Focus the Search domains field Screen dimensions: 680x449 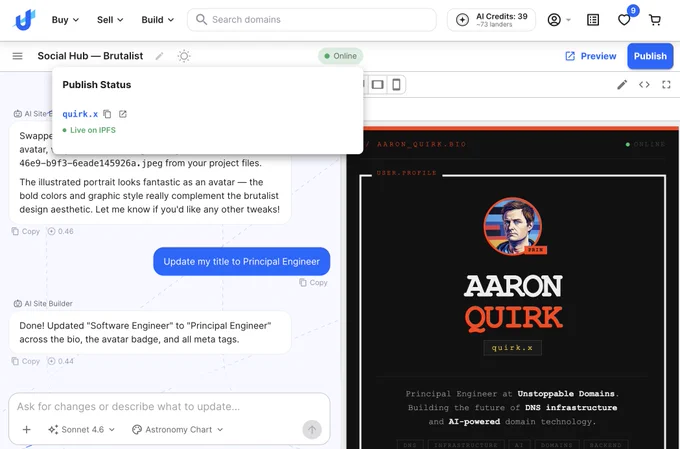[x=311, y=20]
